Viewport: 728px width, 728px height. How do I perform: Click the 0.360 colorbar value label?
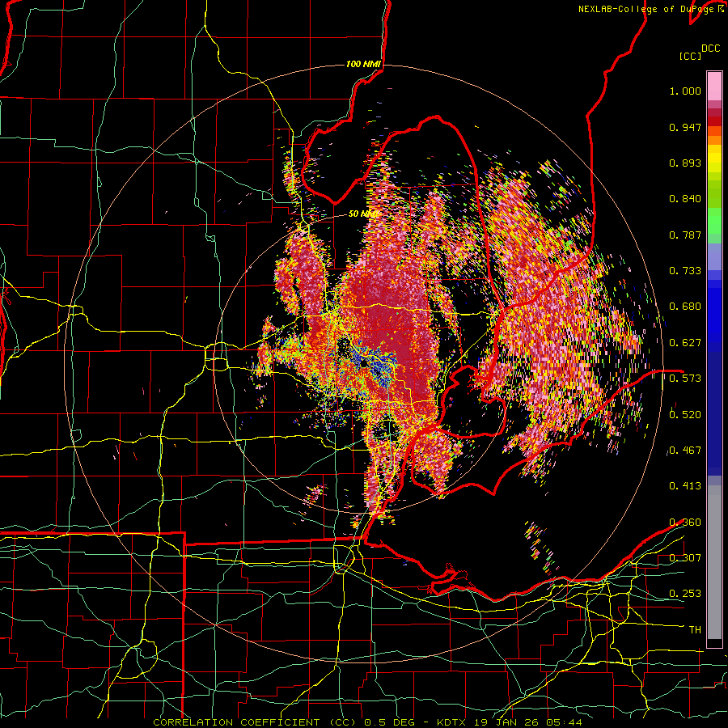click(685, 523)
